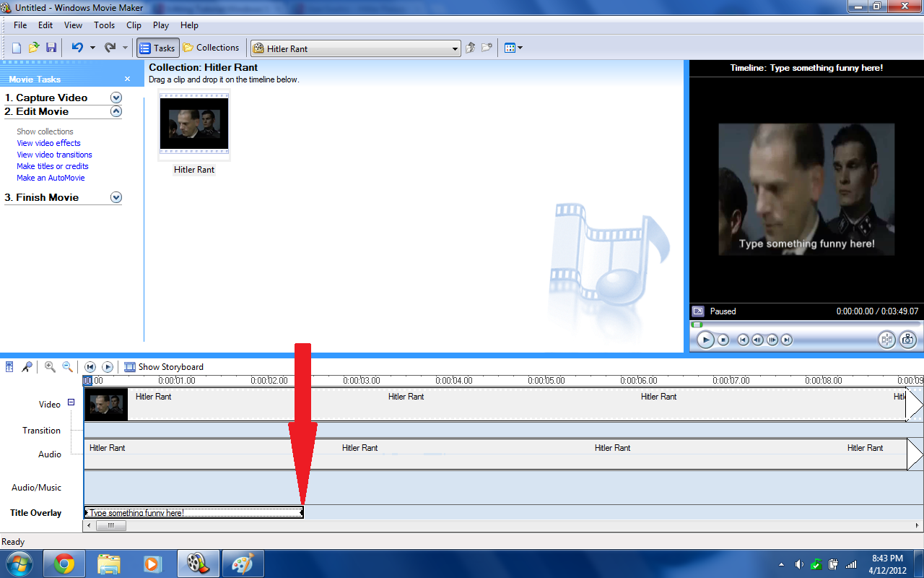
Task: Open the Edit menu
Action: click(x=45, y=25)
